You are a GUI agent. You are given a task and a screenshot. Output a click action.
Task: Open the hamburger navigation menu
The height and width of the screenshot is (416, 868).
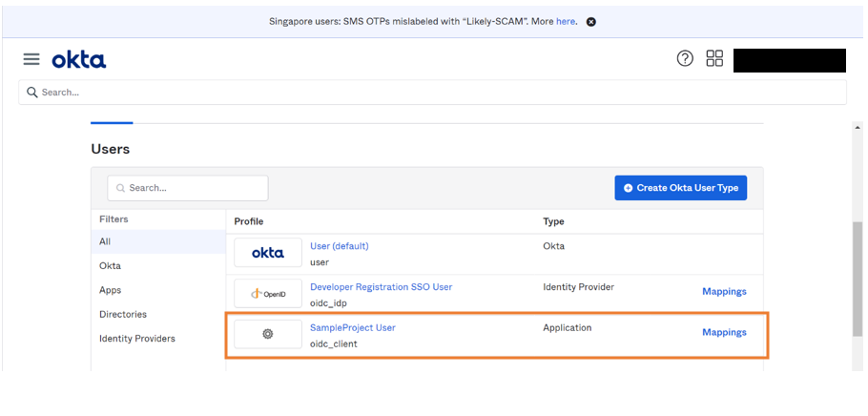[31, 59]
